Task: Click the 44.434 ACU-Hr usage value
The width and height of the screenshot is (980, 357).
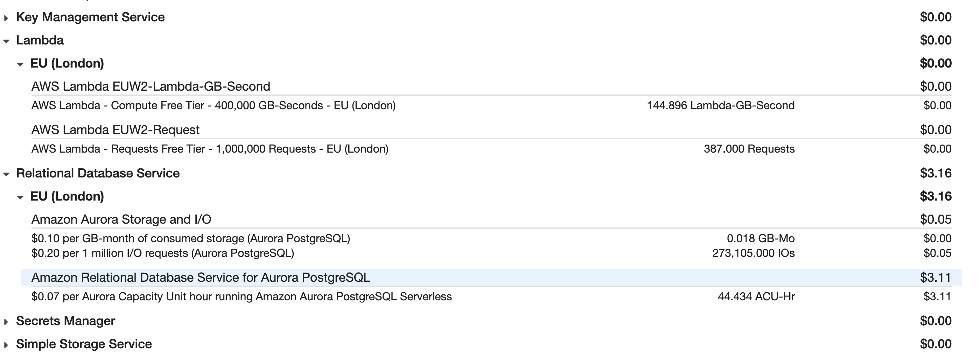Action: (756, 296)
